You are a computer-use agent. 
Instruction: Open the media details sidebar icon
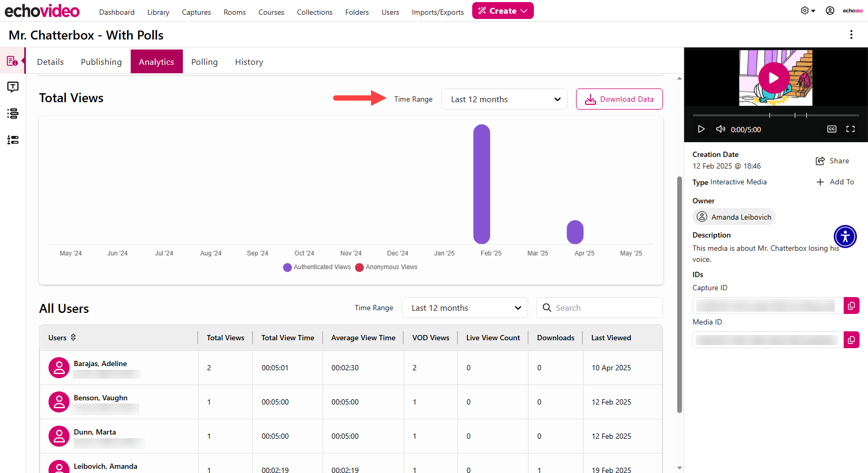point(13,61)
